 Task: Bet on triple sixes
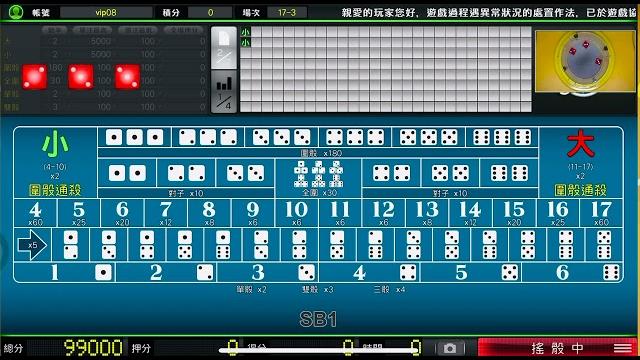[x=502, y=137]
